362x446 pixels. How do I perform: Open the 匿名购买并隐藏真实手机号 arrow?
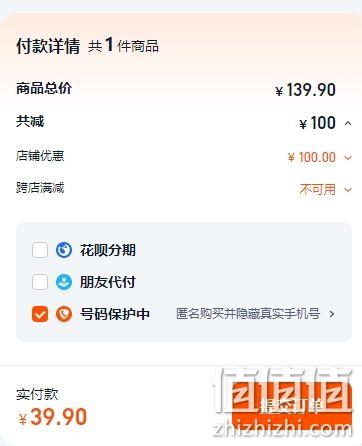[x=332, y=314]
